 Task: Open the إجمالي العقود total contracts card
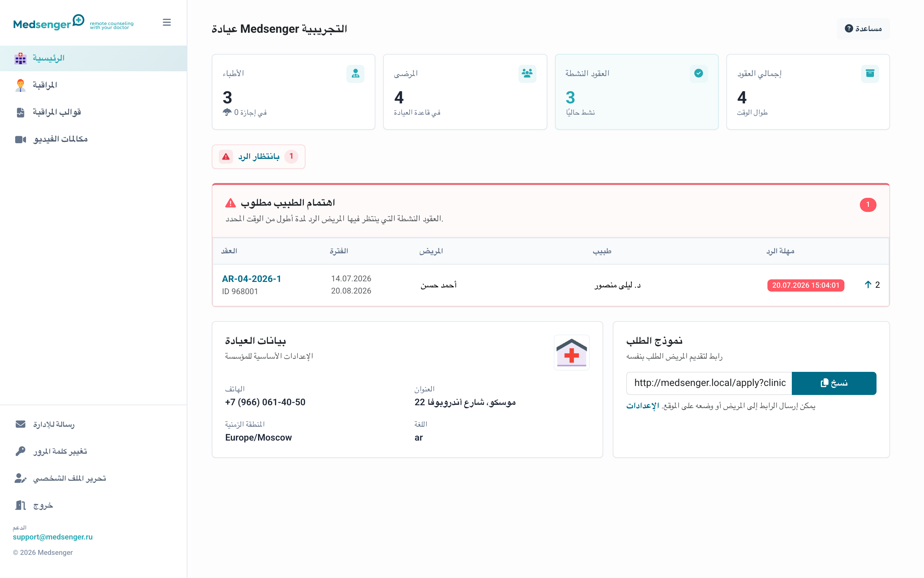coord(808,92)
